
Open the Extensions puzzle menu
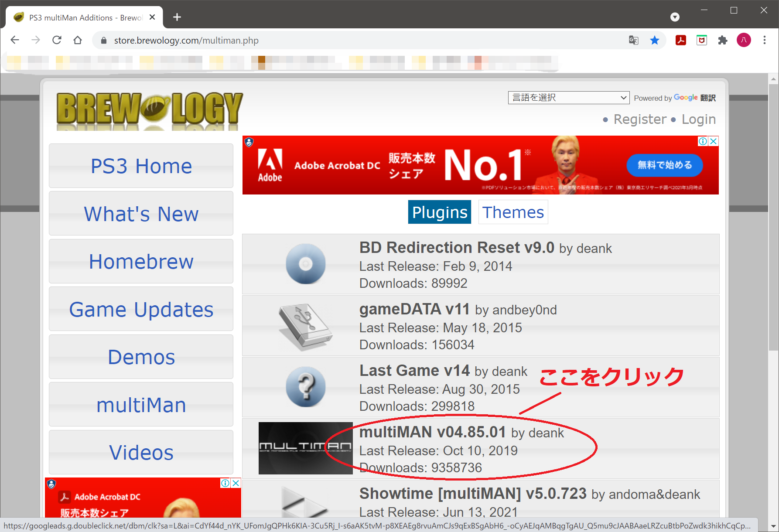723,40
